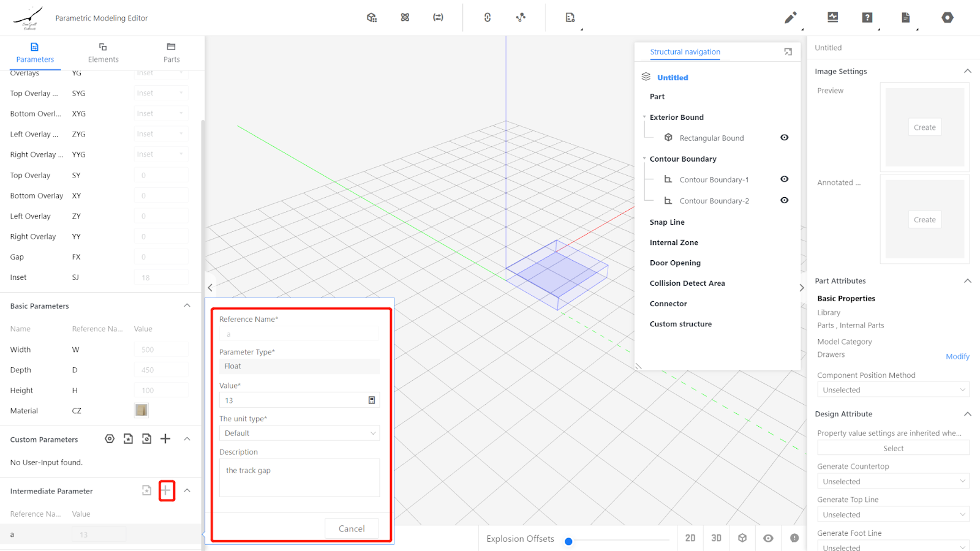980x551 pixels.
Task: Click the Cancel button in parameter dialog
Action: pos(352,528)
